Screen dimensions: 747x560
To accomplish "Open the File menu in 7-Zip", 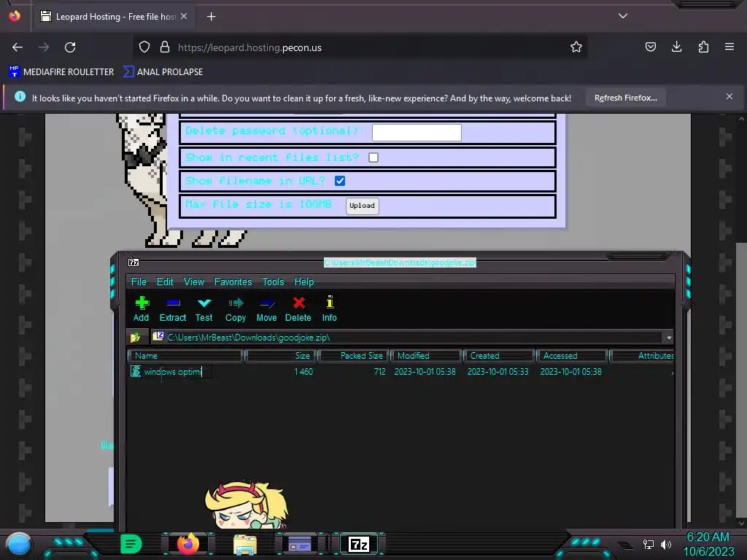I will [x=139, y=281].
